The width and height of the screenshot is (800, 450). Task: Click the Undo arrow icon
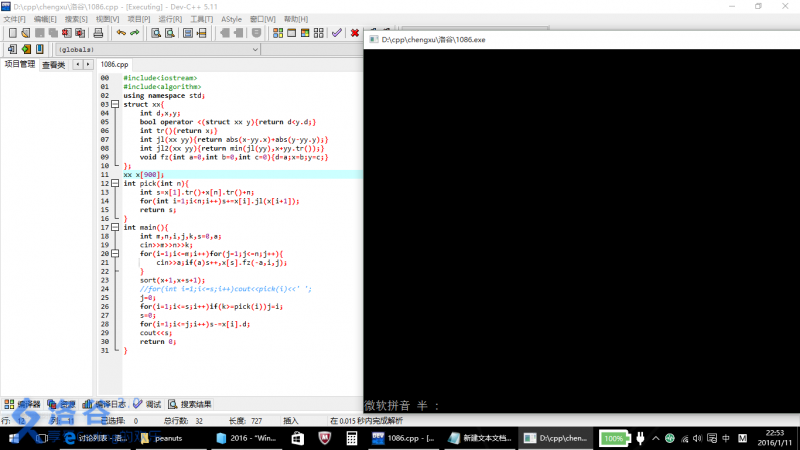tap(120, 33)
